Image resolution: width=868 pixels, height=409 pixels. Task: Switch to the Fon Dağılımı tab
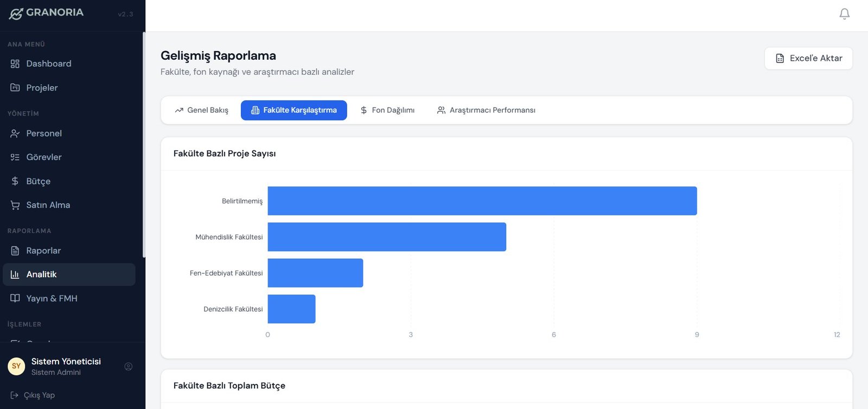387,110
